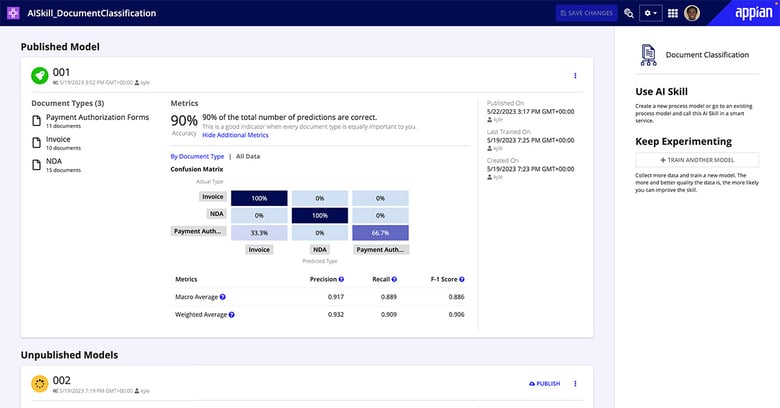Click the Last Trained On date value
Screen dimensions: 780x408
coord(530,140)
